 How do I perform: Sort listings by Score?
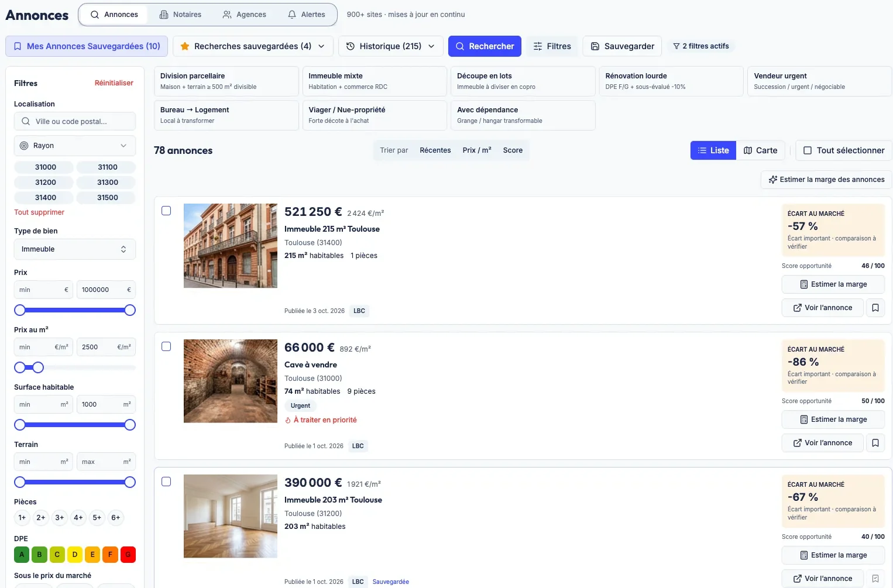pos(513,150)
